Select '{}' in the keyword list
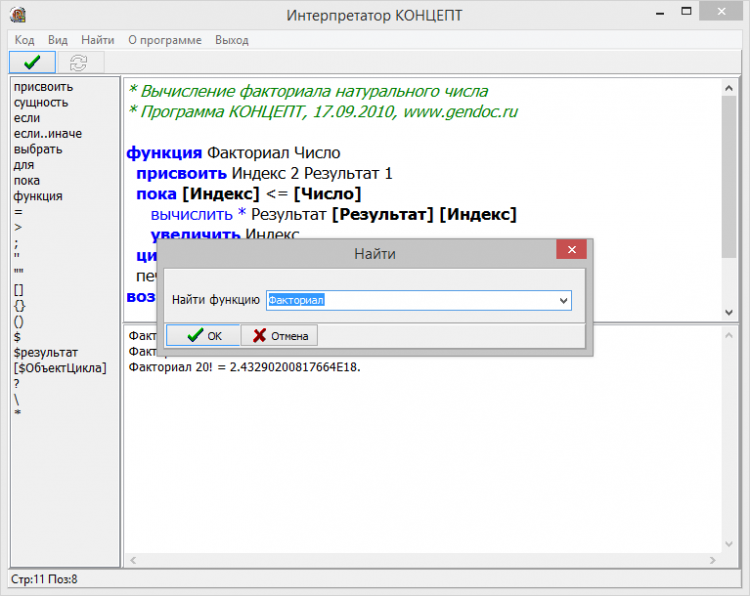 click(19, 306)
